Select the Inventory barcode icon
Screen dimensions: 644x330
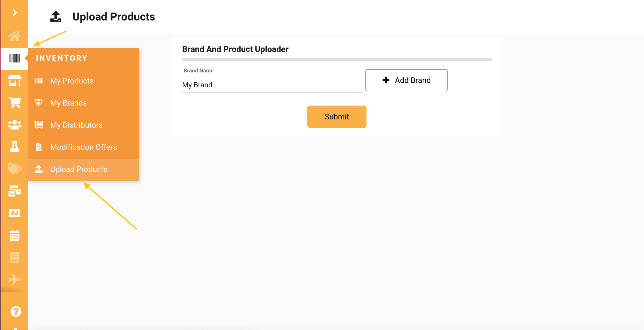[x=14, y=58]
